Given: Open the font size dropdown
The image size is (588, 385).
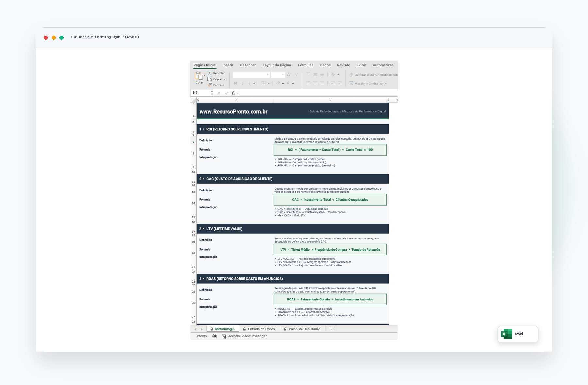Looking at the screenshot, I should pos(283,75).
